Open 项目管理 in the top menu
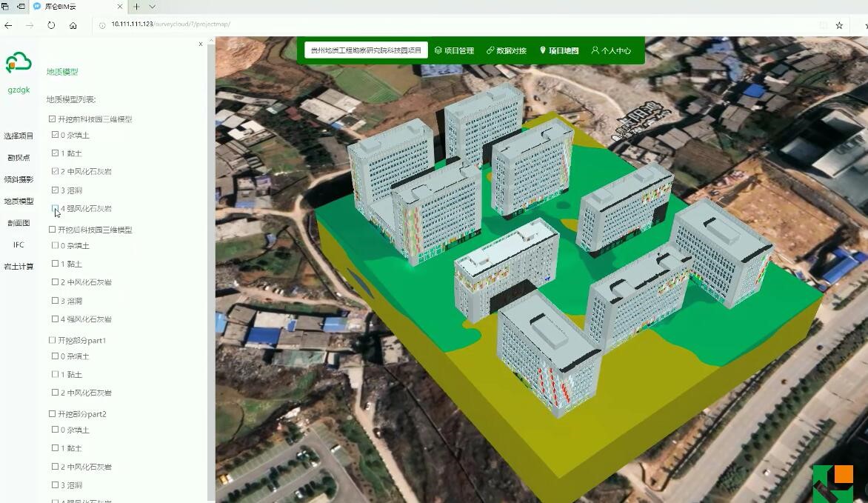The height and width of the screenshot is (503, 868). (x=454, y=50)
